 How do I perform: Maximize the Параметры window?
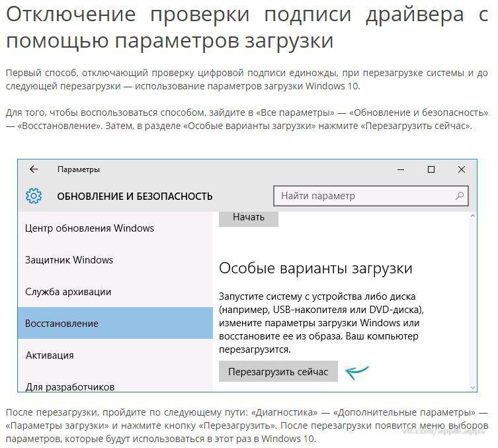[431, 169]
